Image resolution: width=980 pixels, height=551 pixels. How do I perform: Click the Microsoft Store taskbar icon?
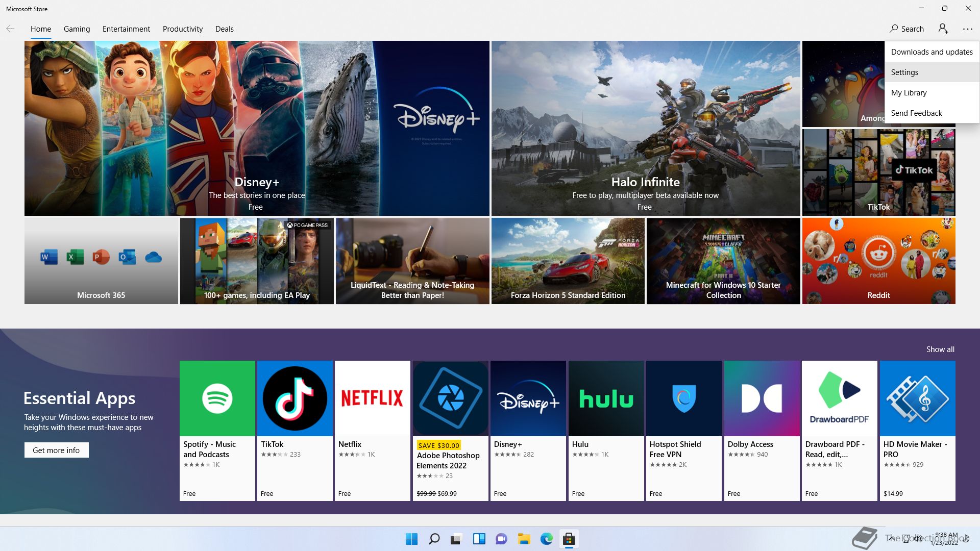tap(569, 539)
